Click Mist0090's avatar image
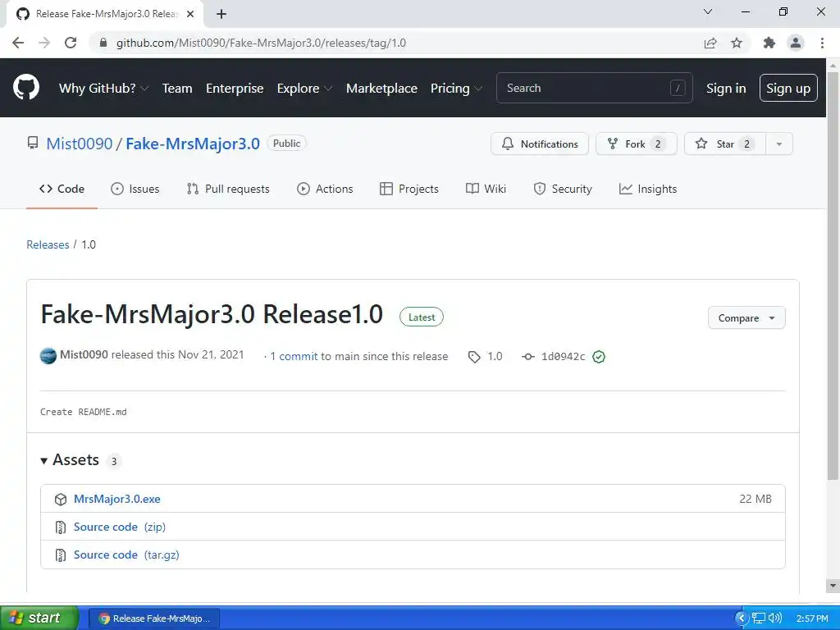840x630 pixels. 48,356
